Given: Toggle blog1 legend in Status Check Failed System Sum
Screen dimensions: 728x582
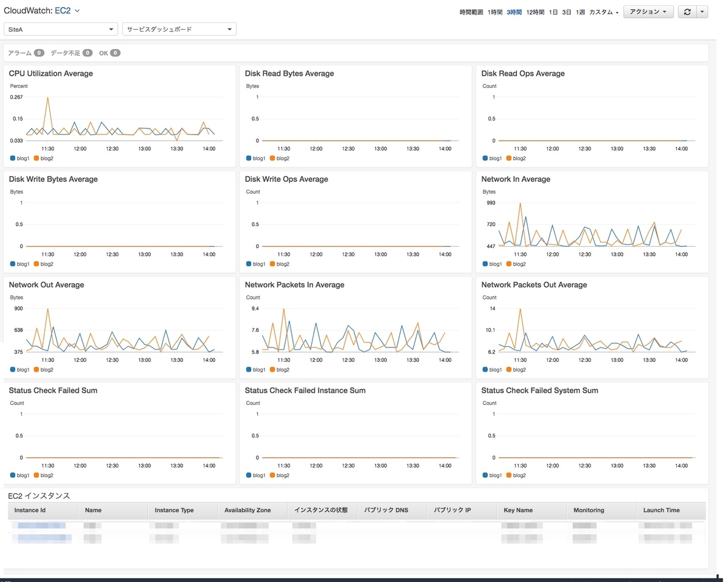Looking at the screenshot, I should [493, 475].
